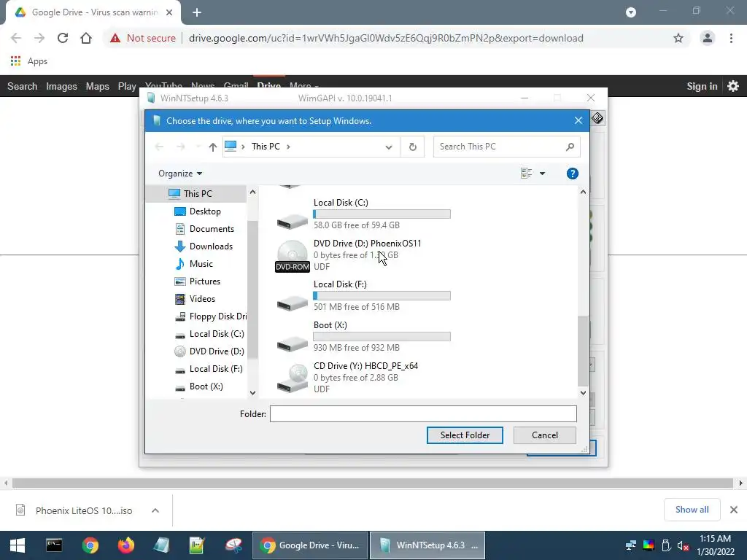The image size is (747, 560).
Task: Click the dialog Help question mark icon
Action: (572, 174)
